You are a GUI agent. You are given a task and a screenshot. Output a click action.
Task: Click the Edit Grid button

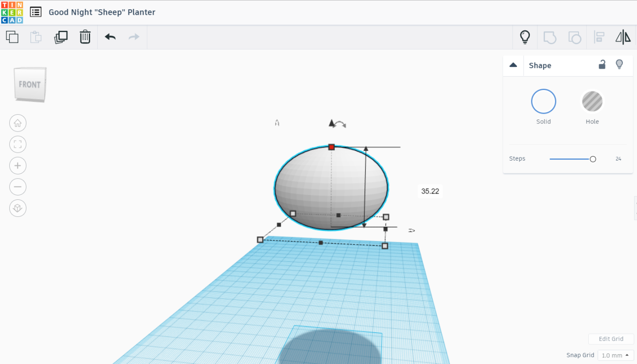tap(611, 339)
